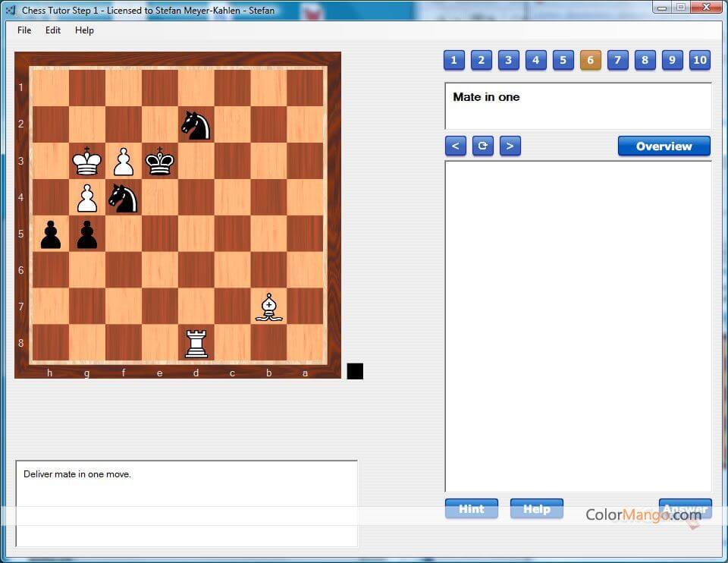Select the highlighted exercise 6 button
Screen dimensions: 728x563
pos(591,61)
